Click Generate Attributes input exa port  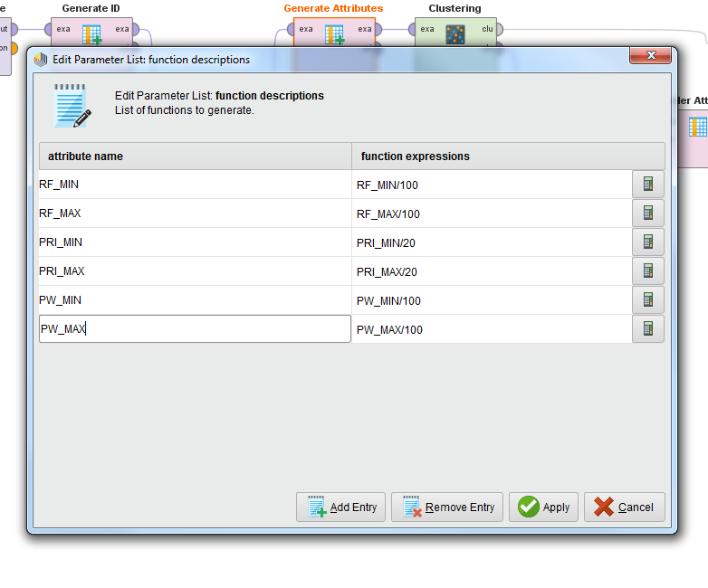[292, 30]
